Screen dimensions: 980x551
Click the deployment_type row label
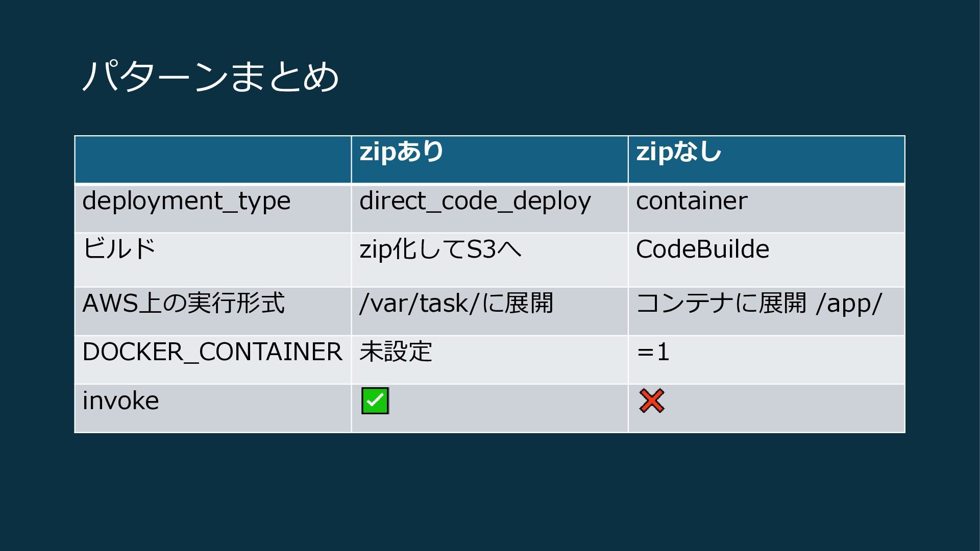pyautogui.click(x=186, y=201)
